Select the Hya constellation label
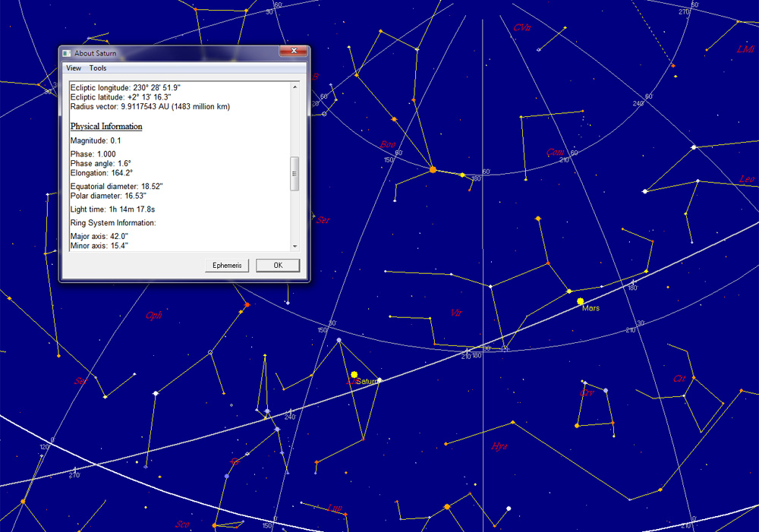The image size is (759, 532). [x=499, y=446]
